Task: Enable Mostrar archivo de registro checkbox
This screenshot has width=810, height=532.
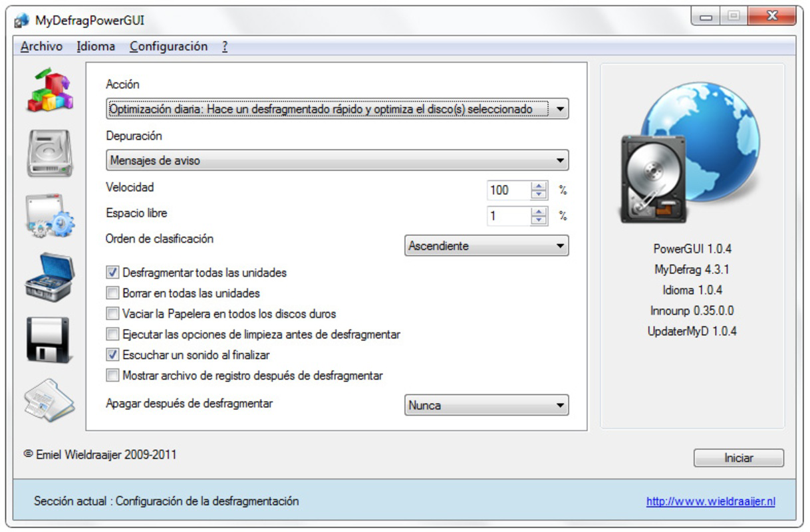Action: pyautogui.click(x=112, y=376)
